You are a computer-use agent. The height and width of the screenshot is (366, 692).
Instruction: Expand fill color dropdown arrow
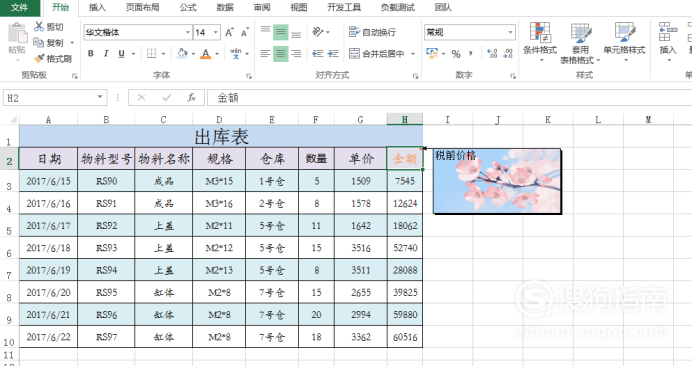pyautogui.click(x=193, y=54)
